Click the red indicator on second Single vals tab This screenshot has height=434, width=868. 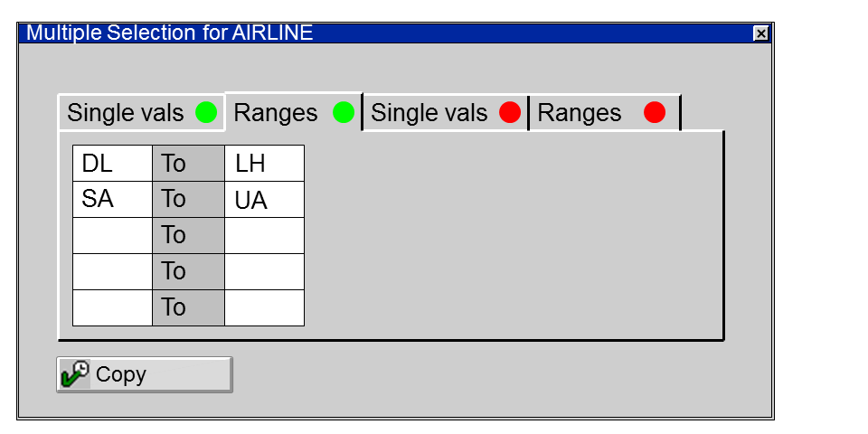pos(510,113)
